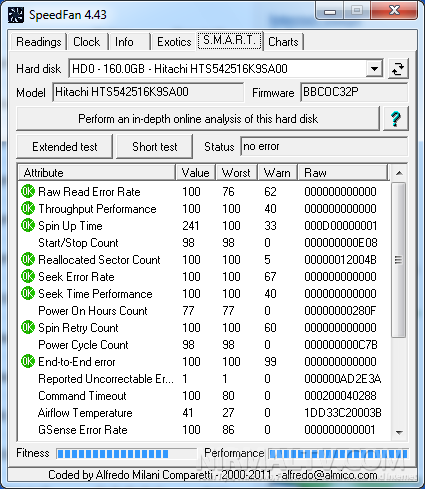Select the Airflow Temperature row
The height and width of the screenshot is (489, 425).
[x=203, y=413]
